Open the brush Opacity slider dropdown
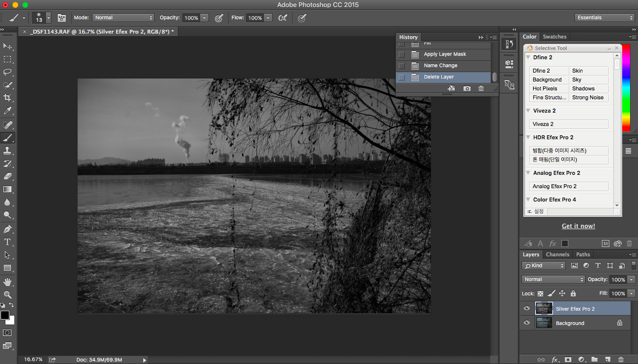This screenshot has width=638, height=364. pyautogui.click(x=204, y=18)
